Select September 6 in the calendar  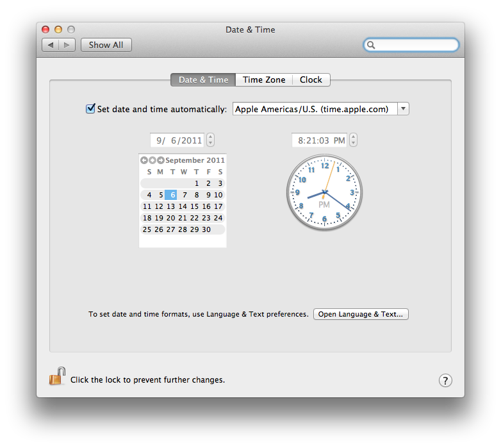pos(171,195)
